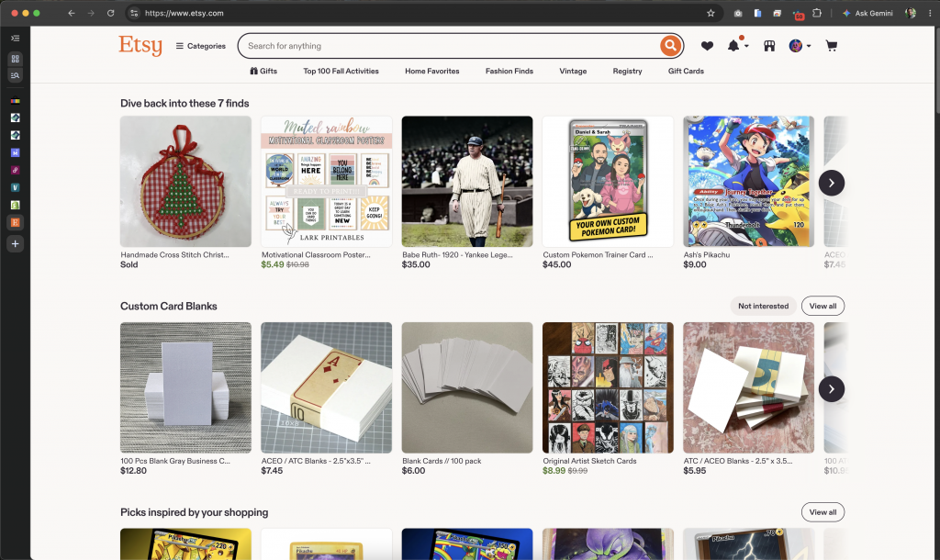Open notifications bell icon
The image size is (940, 560).
click(733, 46)
